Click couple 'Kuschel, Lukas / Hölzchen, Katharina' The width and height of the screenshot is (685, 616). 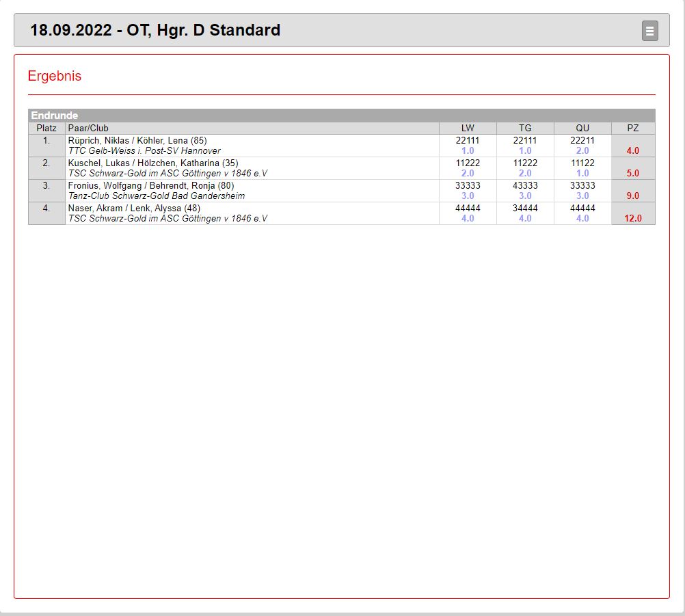pos(152,163)
